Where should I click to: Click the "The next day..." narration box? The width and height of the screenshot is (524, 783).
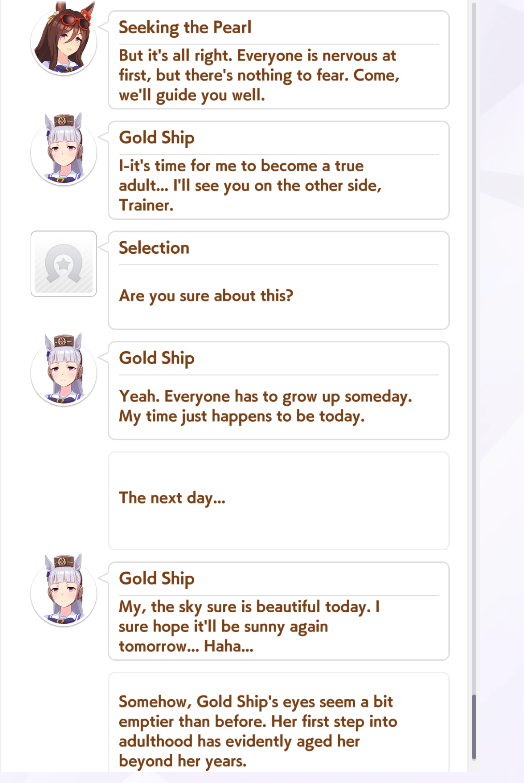[279, 501]
